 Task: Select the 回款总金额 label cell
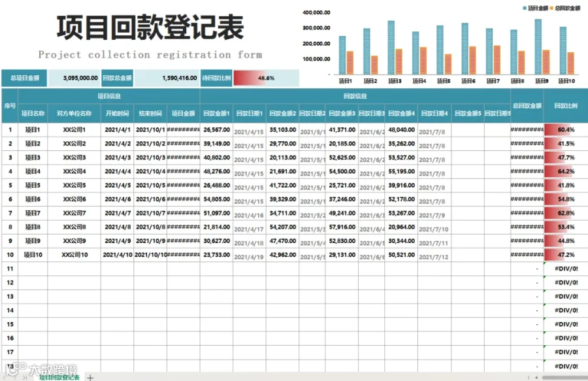click(x=118, y=78)
